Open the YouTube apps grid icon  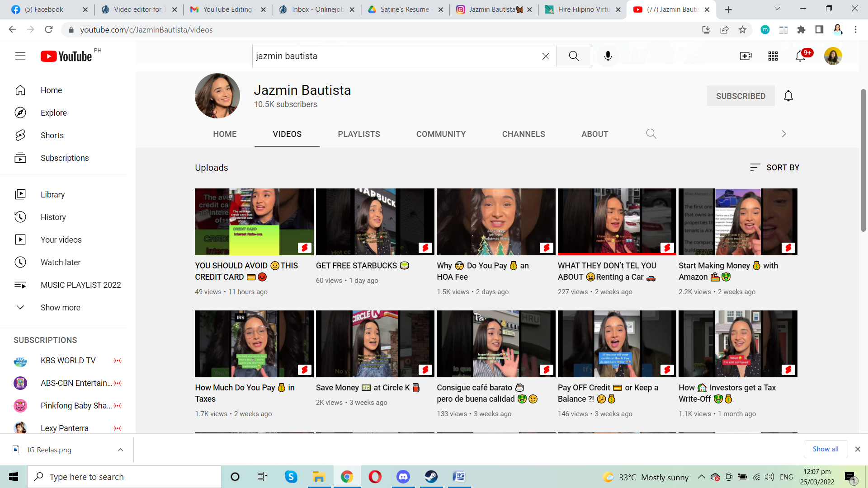[x=773, y=56]
